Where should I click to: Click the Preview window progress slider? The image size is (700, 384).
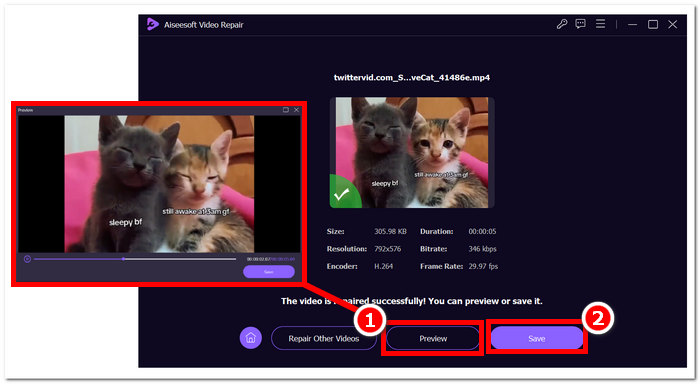coord(135,259)
